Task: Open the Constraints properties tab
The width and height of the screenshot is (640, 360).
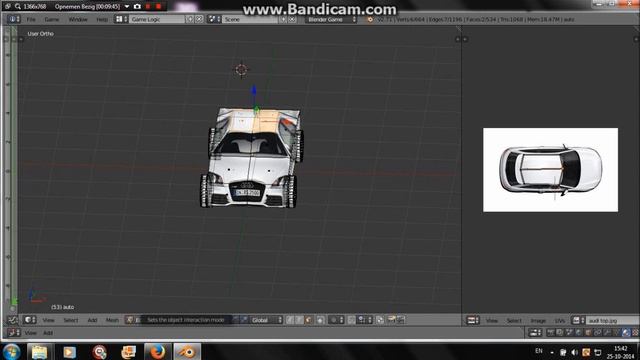Action: [x=597, y=333]
